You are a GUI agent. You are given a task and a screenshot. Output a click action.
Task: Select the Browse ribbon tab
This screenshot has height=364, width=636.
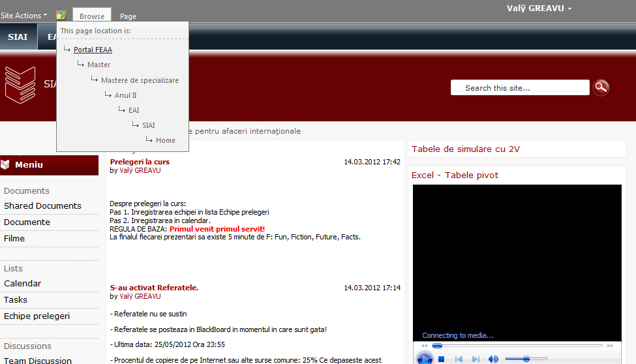click(92, 16)
